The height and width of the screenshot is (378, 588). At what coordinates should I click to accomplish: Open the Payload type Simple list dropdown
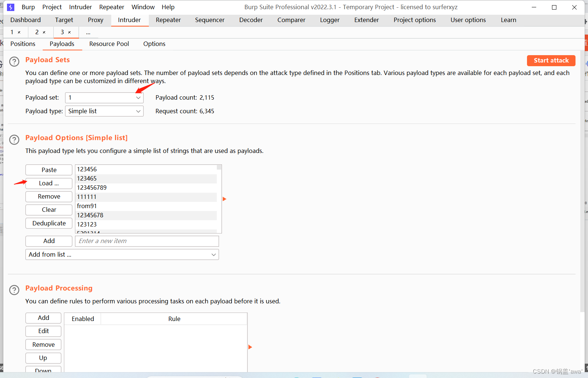click(x=104, y=111)
